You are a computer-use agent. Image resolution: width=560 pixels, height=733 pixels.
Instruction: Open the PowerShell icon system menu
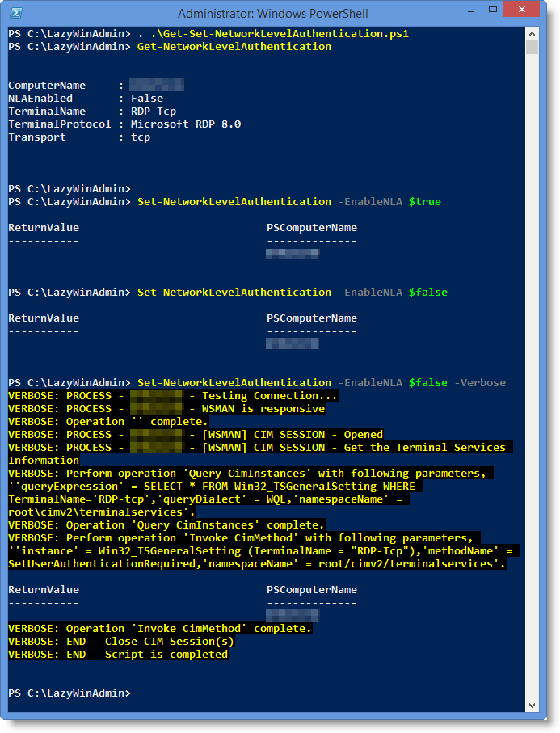16,13
